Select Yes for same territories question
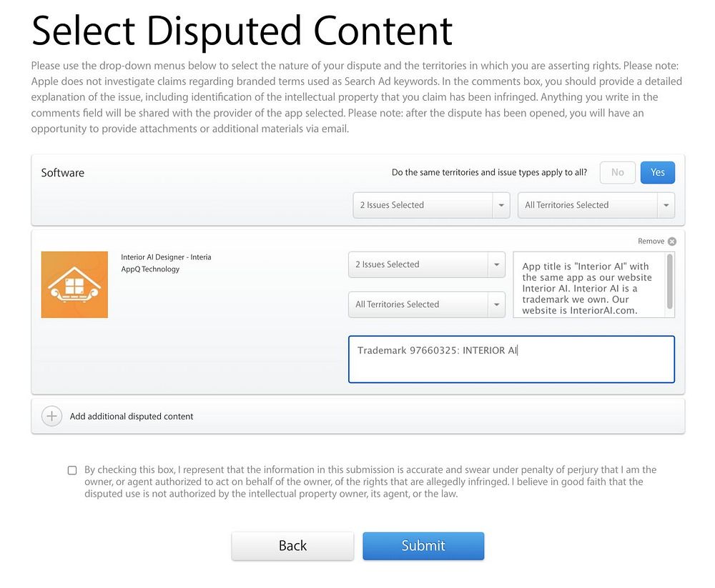The height and width of the screenshot is (588, 715). 657,172
